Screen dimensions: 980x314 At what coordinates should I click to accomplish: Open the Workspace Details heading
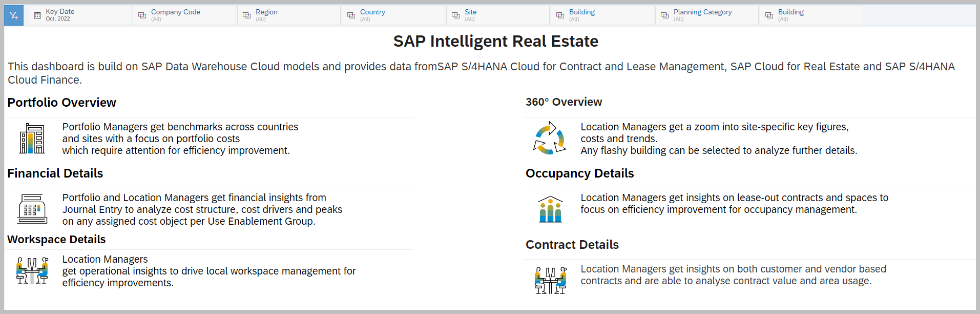click(56, 240)
